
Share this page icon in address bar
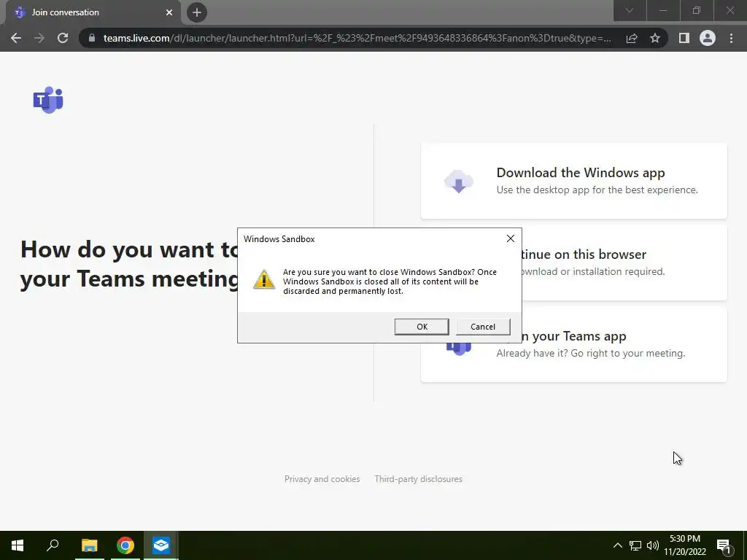click(x=632, y=38)
